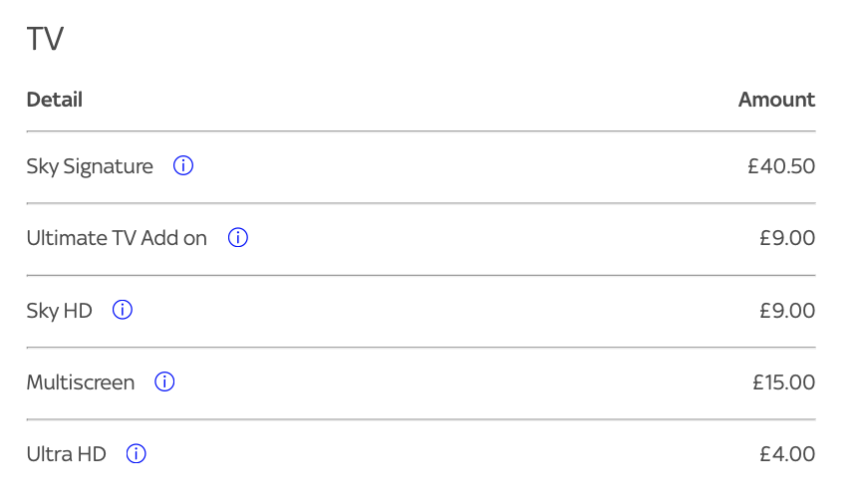Select the Ultimate TV Add on label
Viewport: 863px width, 504px height.
click(117, 238)
